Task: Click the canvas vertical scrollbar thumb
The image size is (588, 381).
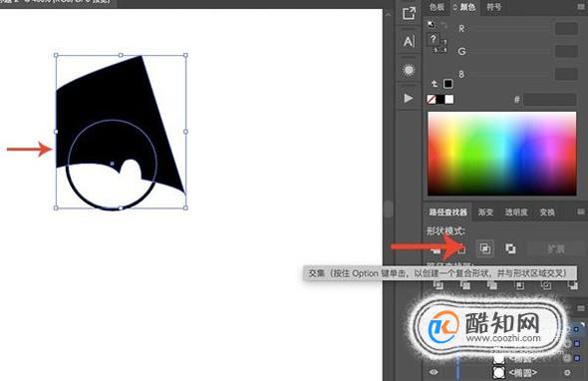Action: (388, 208)
